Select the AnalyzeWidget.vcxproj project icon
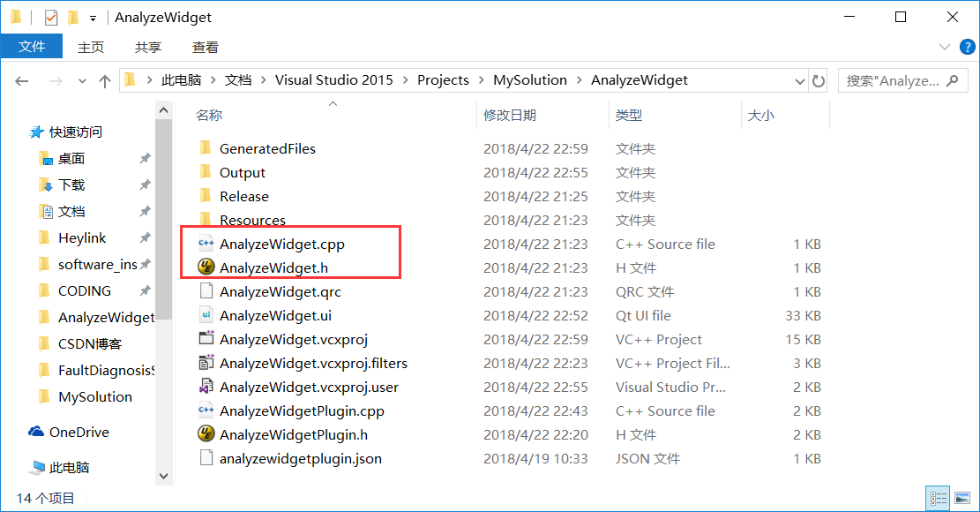This screenshot has width=980, height=512. [x=206, y=338]
